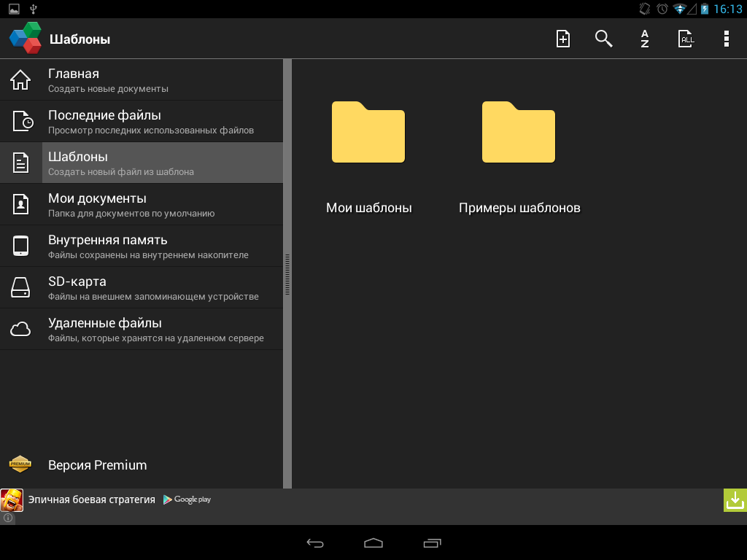Click the Google Play ad link
Screen dimensions: 747x560
[187, 499]
